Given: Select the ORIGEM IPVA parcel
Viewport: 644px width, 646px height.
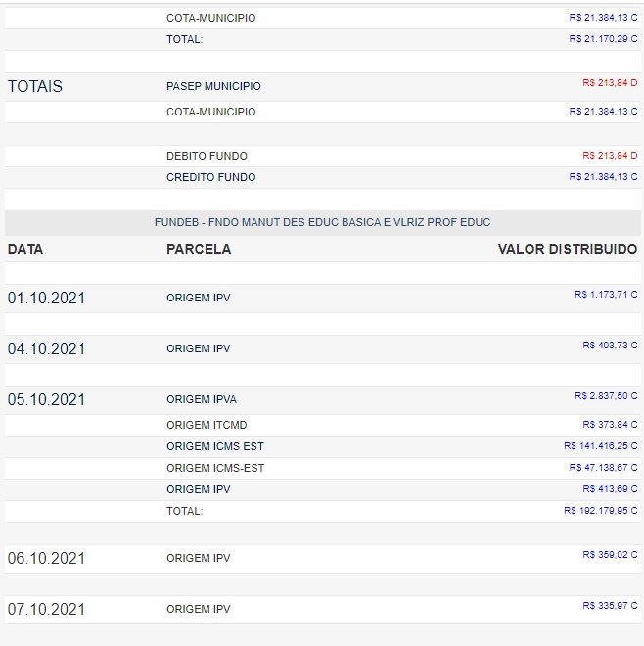Looking at the screenshot, I should tap(202, 399).
